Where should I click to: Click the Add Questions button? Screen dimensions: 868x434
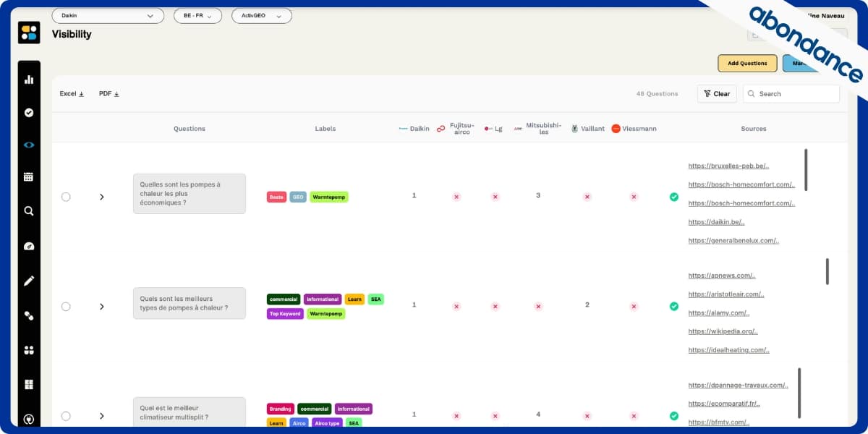coord(747,64)
